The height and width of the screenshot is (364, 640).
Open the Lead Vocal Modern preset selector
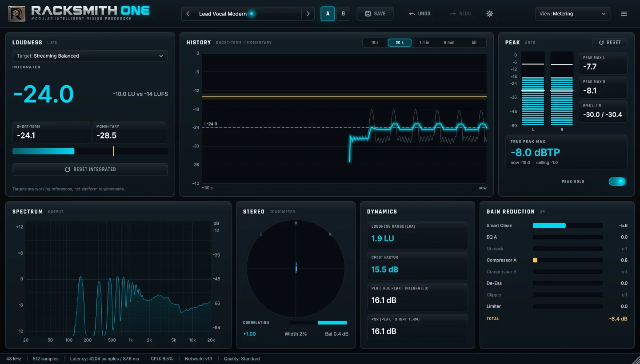[248, 14]
